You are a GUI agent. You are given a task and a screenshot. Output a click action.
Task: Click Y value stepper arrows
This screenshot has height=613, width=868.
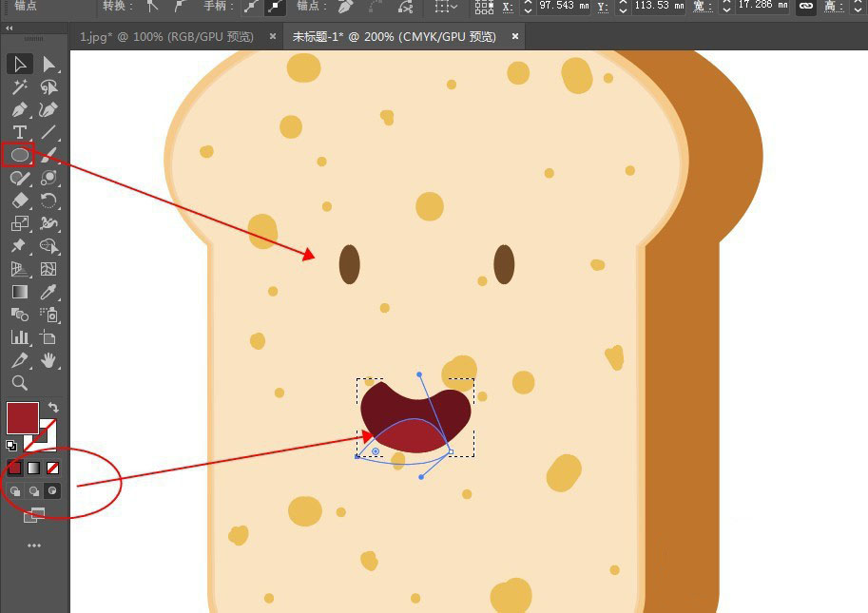point(624,6)
